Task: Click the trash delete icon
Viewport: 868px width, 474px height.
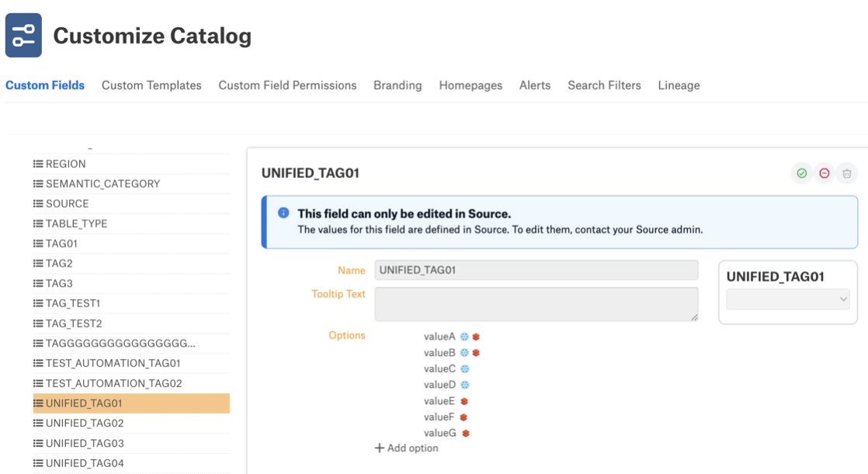Action: click(847, 173)
